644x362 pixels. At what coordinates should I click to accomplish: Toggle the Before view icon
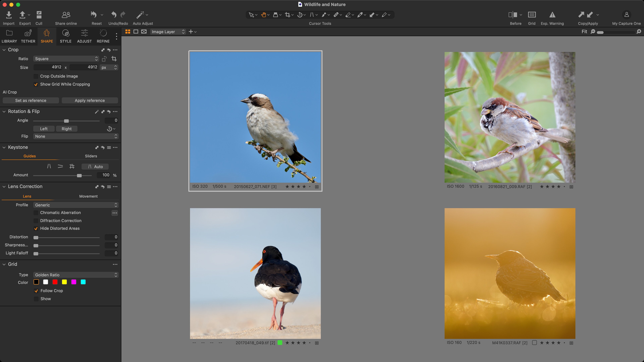click(x=513, y=15)
